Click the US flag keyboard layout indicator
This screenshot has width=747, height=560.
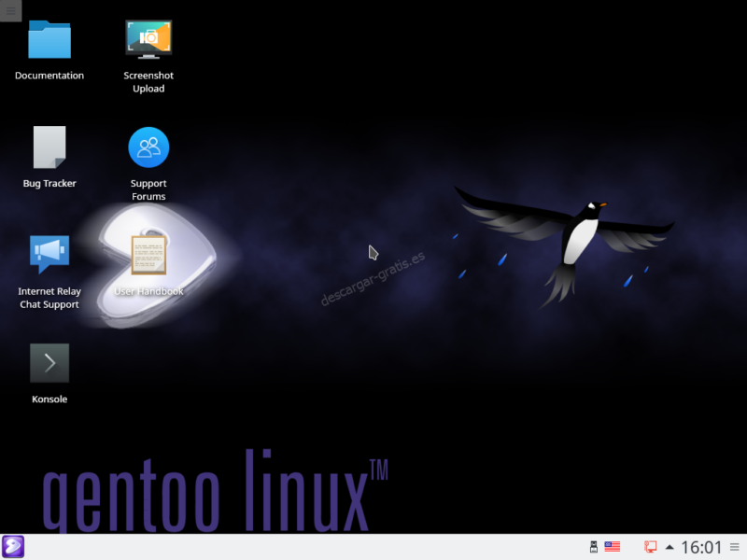[613, 547]
